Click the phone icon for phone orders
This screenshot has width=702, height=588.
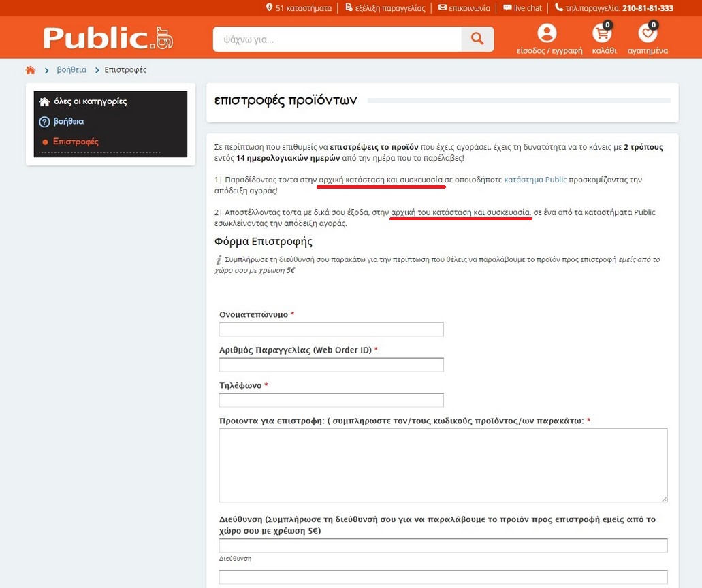[x=559, y=7]
